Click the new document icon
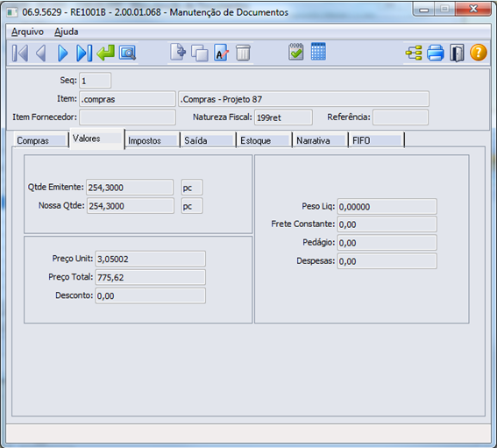The image size is (497, 448). (178, 53)
